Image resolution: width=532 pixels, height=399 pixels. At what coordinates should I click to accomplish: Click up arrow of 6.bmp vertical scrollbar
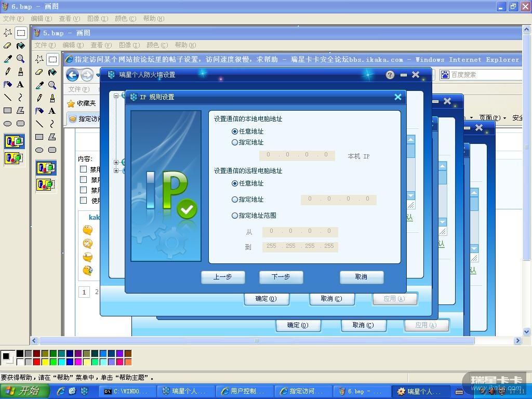pos(527,30)
